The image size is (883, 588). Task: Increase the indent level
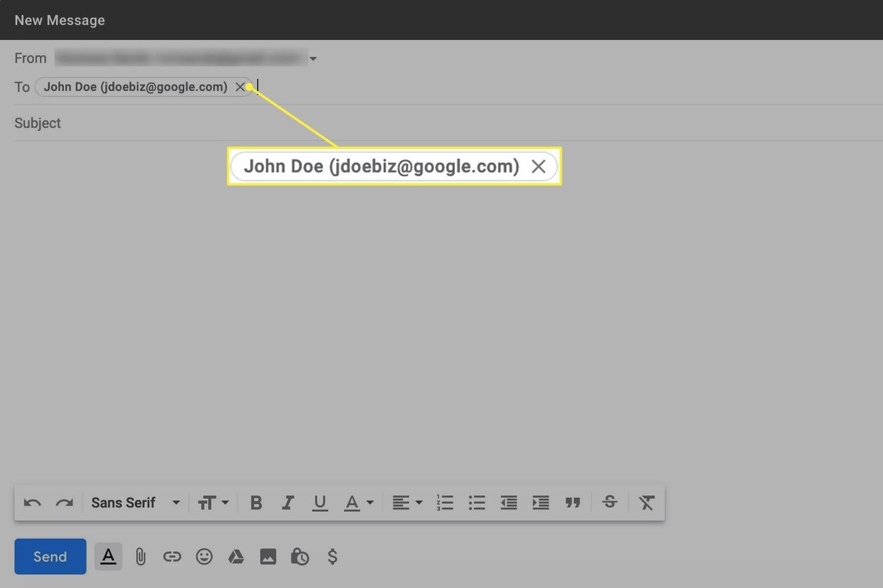pyautogui.click(x=540, y=503)
